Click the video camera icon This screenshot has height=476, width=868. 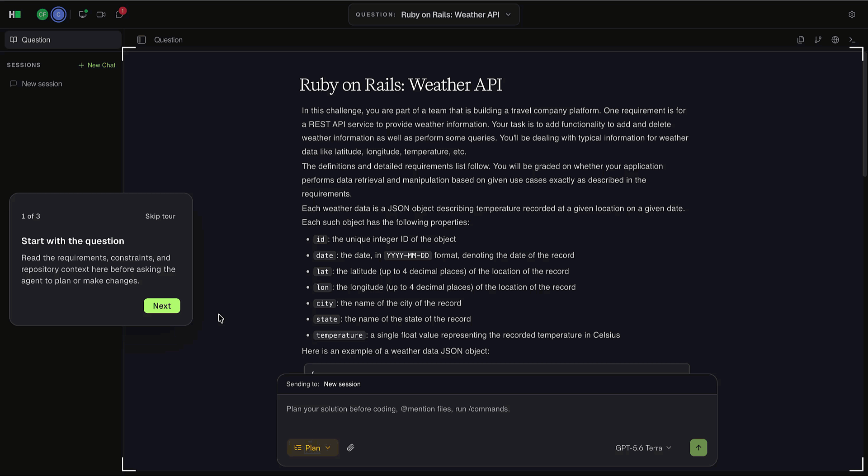101,14
